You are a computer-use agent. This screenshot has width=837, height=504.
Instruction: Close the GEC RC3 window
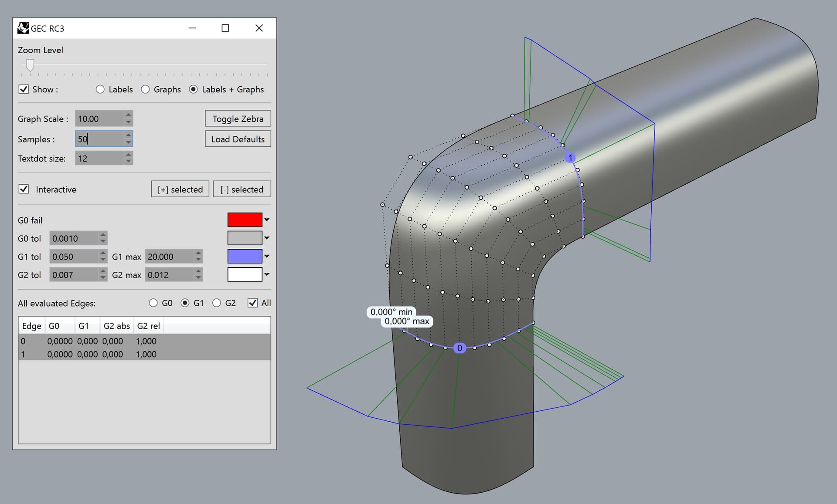coord(259,28)
